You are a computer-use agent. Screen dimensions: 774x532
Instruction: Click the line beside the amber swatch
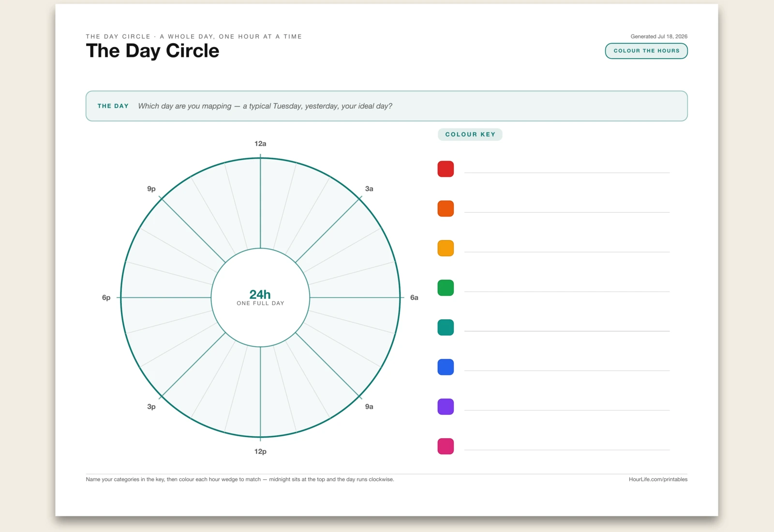(x=567, y=251)
